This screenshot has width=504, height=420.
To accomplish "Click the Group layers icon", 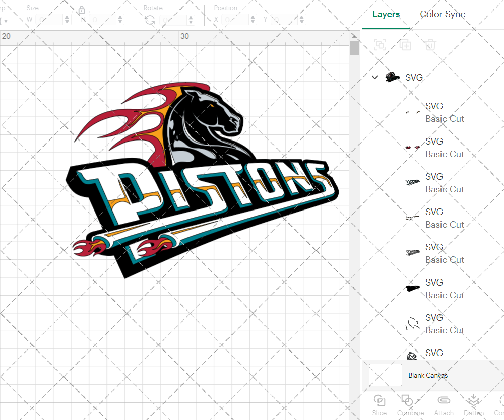I will [380, 45].
